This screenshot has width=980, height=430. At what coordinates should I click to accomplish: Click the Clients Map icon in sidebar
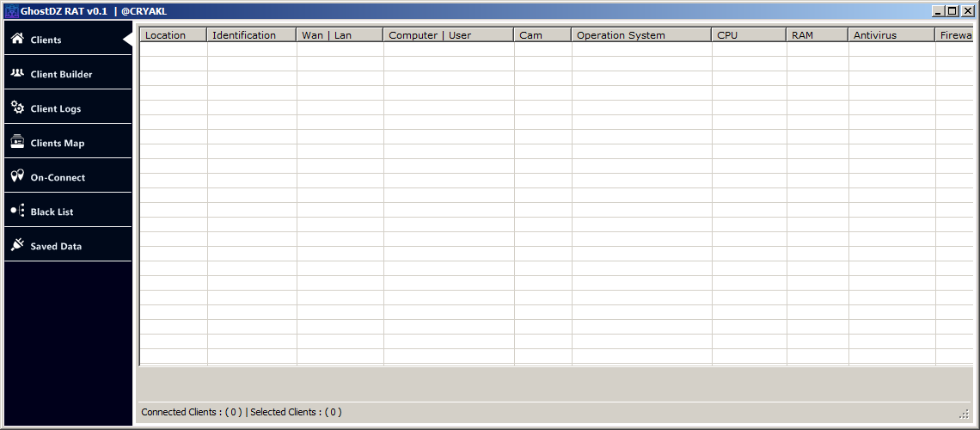17,142
